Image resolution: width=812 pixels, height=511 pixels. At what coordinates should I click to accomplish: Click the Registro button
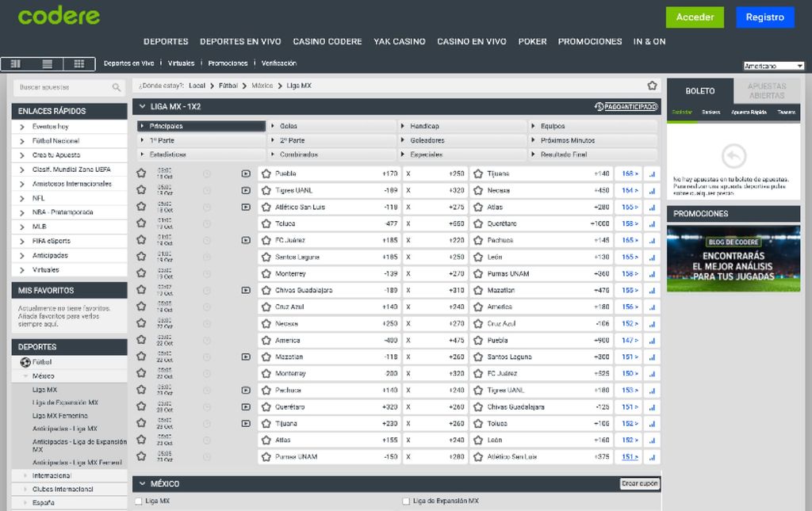point(765,17)
